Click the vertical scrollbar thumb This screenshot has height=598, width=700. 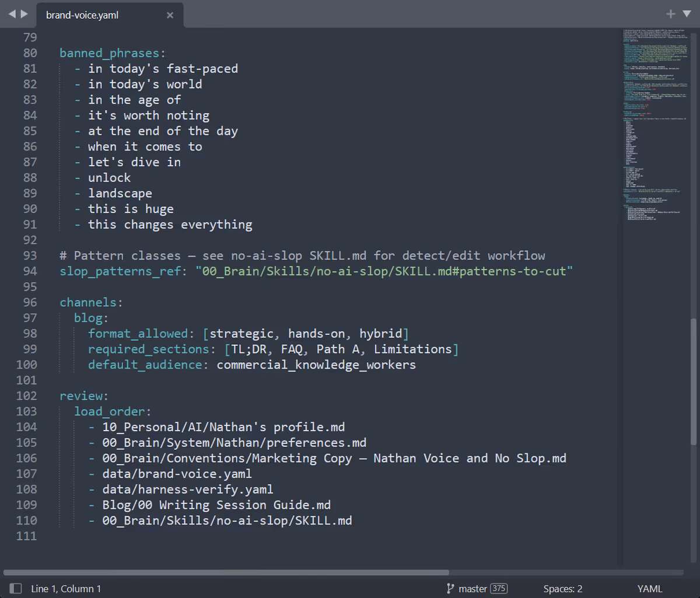pyautogui.click(x=694, y=382)
